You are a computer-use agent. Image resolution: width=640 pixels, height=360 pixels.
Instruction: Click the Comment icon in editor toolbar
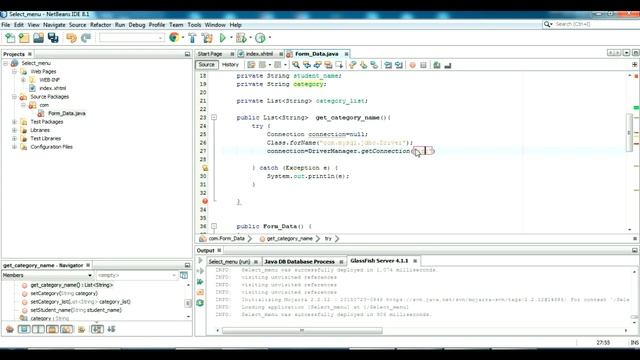coord(437,65)
